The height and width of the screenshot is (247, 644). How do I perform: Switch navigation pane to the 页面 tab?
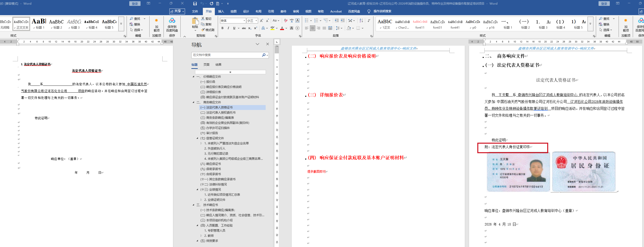pyautogui.click(x=207, y=65)
